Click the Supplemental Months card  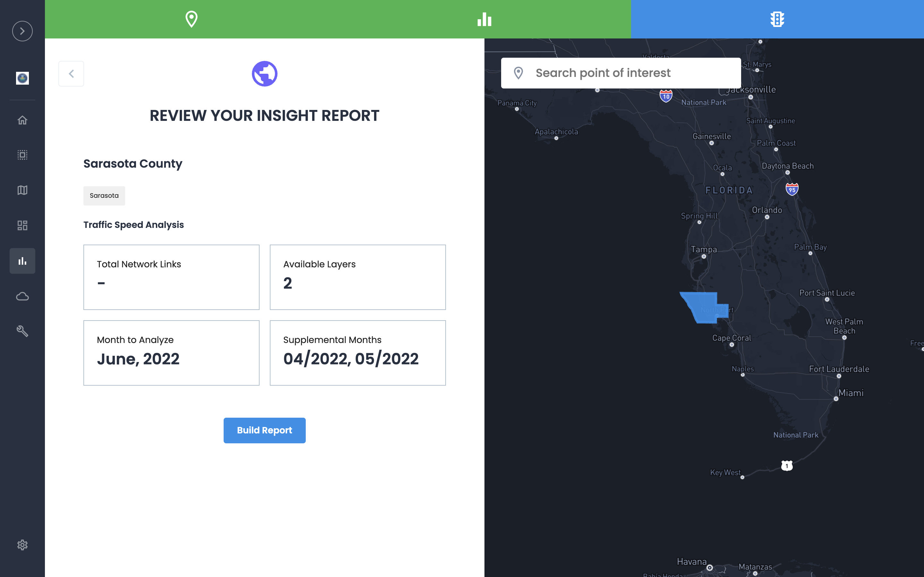pos(357,353)
